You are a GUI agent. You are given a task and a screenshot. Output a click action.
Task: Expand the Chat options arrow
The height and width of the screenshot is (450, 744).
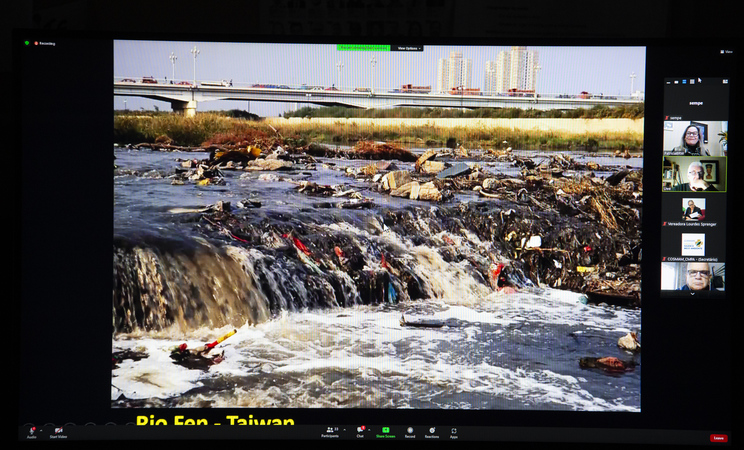[369, 430]
